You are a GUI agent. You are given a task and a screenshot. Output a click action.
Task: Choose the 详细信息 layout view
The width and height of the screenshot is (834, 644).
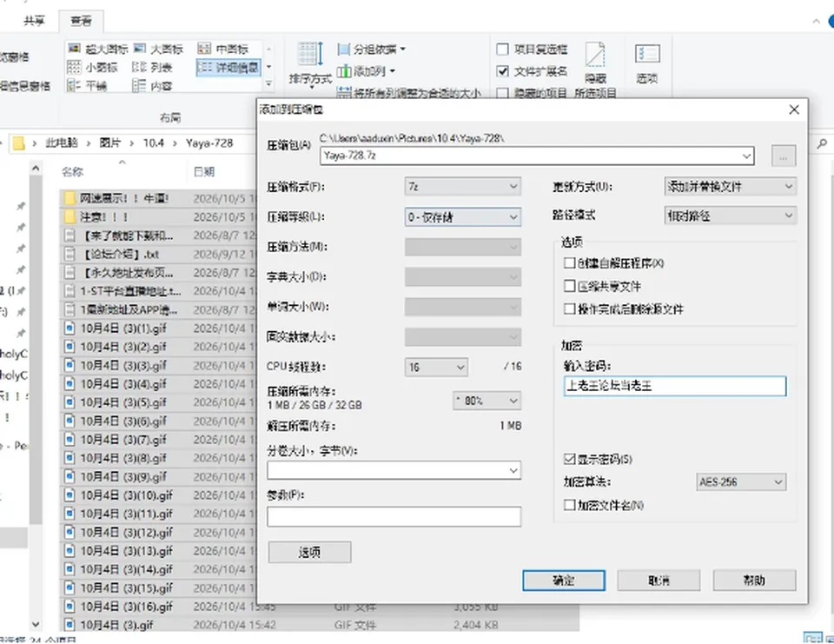[228, 68]
